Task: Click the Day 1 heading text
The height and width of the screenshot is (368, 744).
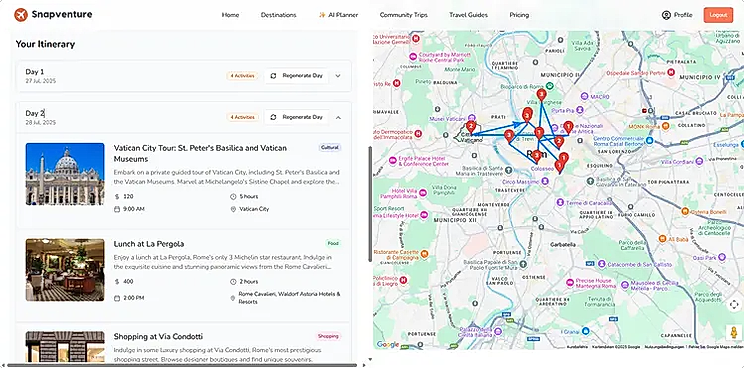Action: pyautogui.click(x=35, y=72)
